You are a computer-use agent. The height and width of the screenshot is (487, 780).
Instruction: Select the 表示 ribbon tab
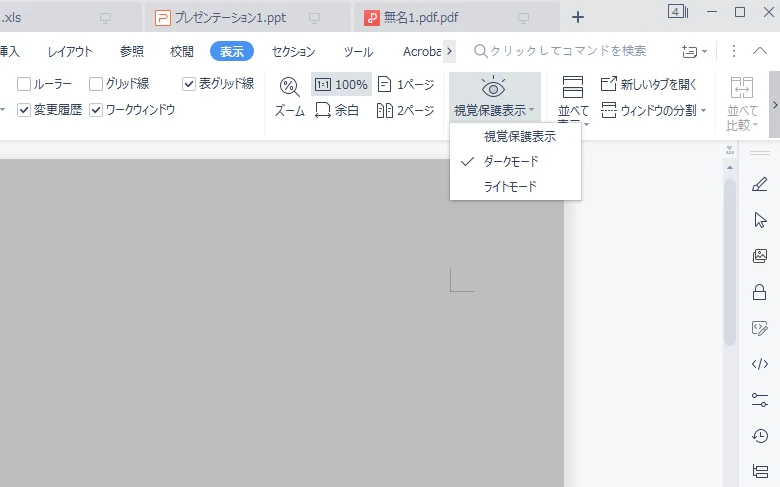point(232,51)
